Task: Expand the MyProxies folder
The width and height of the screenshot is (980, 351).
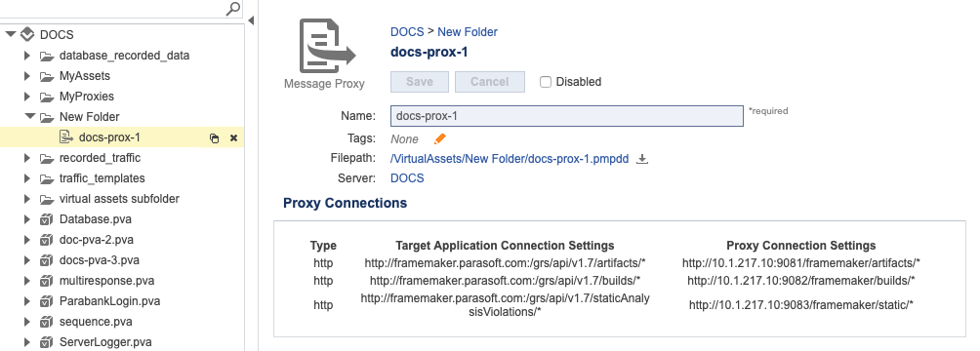Action: pyautogui.click(x=27, y=97)
